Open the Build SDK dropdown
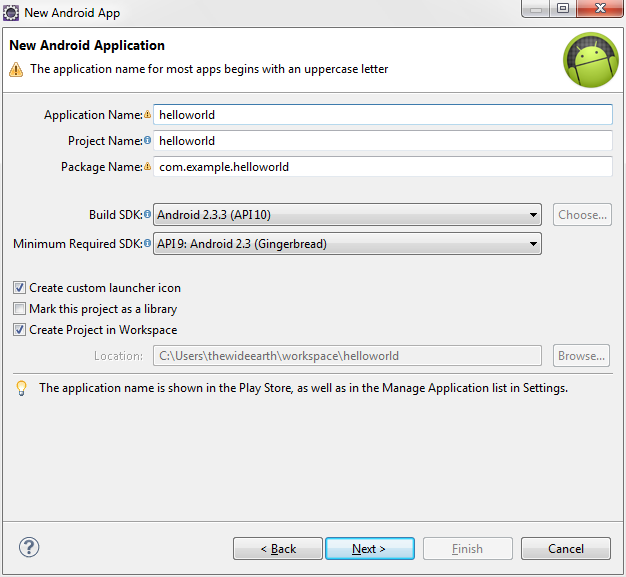626x577 pixels. pyautogui.click(x=347, y=215)
